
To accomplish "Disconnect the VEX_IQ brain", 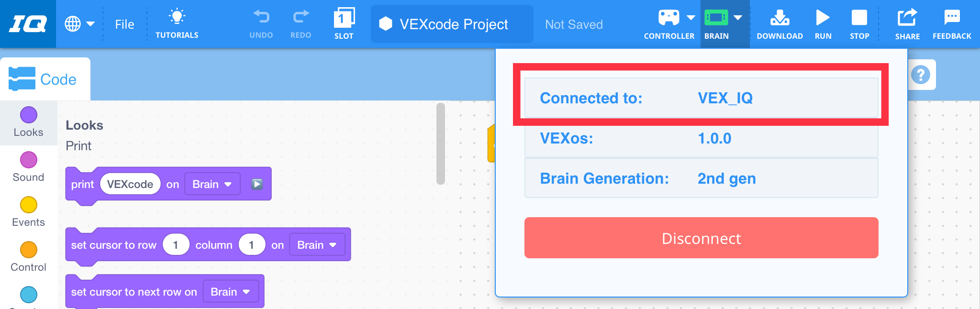I will click(701, 238).
